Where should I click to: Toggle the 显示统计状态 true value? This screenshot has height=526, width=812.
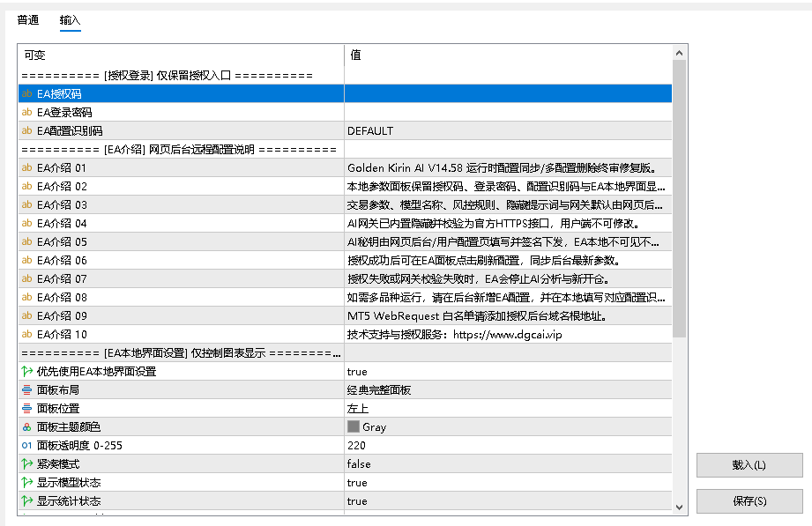[x=508, y=501]
